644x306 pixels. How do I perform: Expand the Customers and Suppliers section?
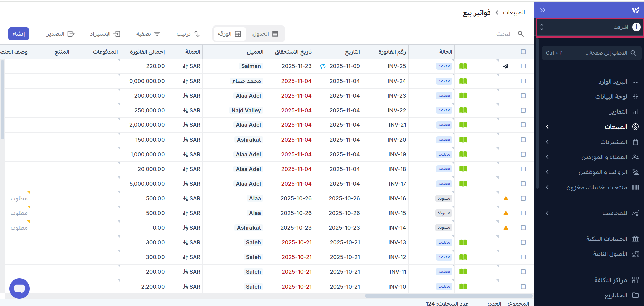(604, 157)
